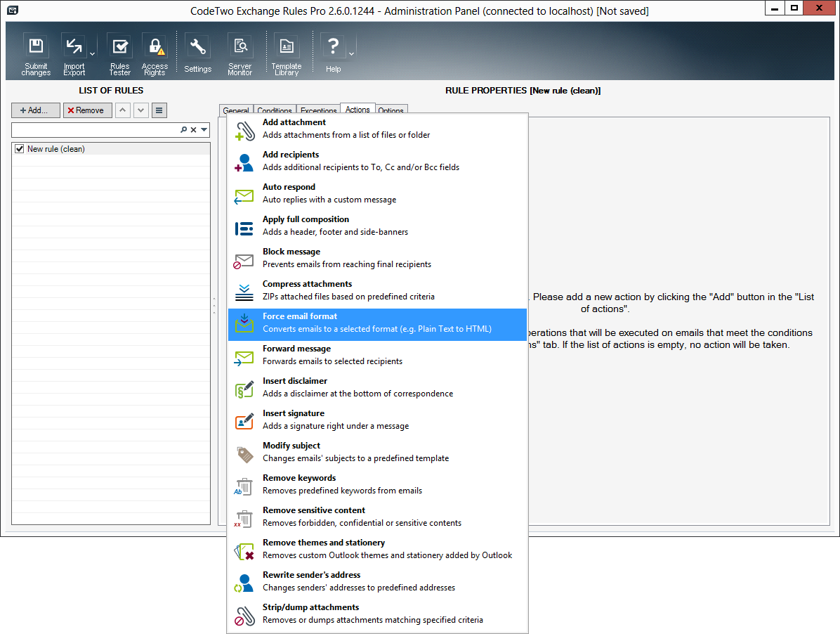The width and height of the screenshot is (840, 634).
Task: Choose the Add recipients action
Action: pos(378,161)
